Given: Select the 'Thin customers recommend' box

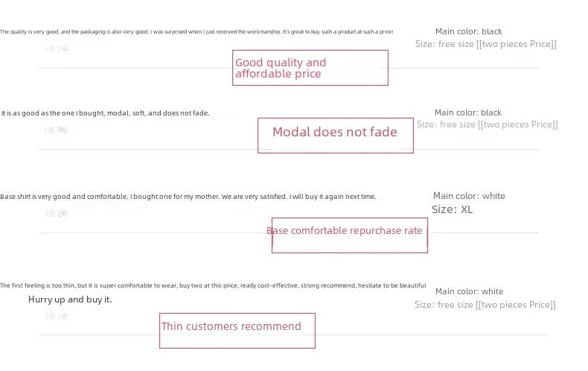Looking at the screenshot, I should click(x=237, y=331).
